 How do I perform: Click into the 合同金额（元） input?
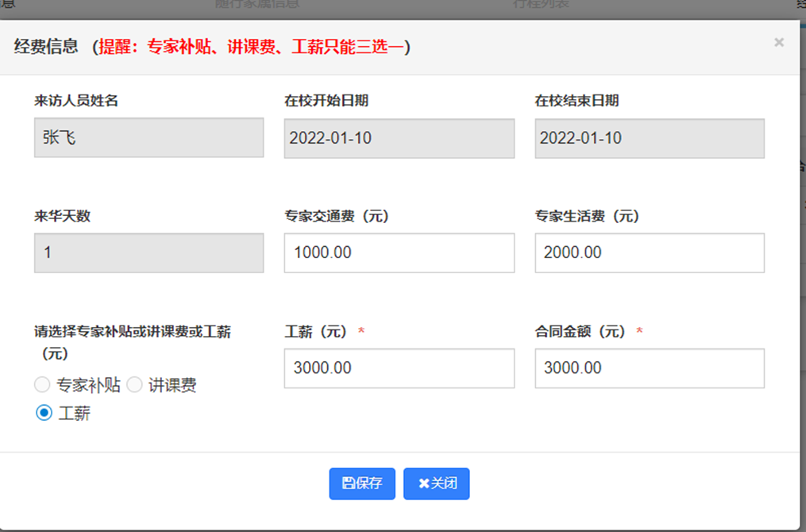[x=649, y=368]
